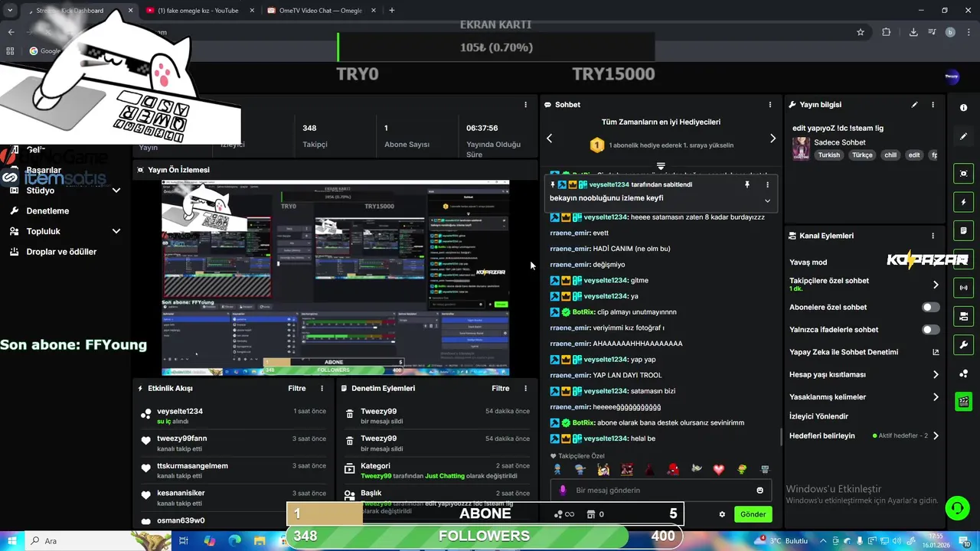Open the Yayın bilgisi three-dot menu
980x551 pixels.
tap(933, 105)
